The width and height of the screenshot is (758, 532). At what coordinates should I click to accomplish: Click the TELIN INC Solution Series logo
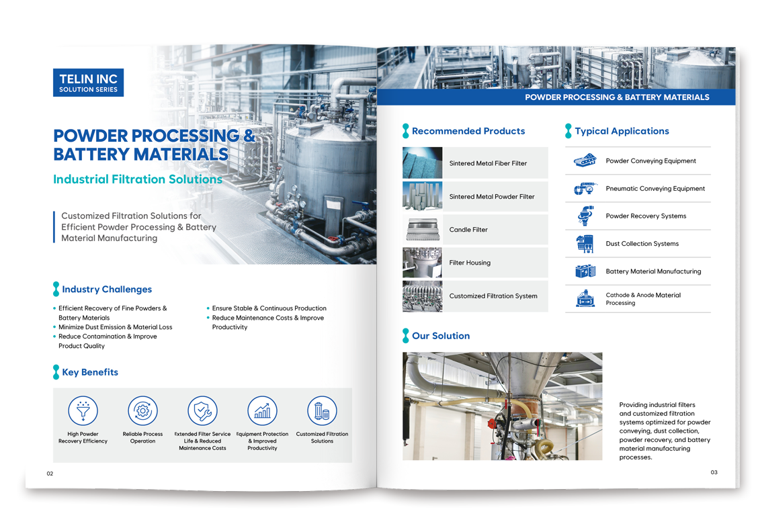click(x=89, y=83)
